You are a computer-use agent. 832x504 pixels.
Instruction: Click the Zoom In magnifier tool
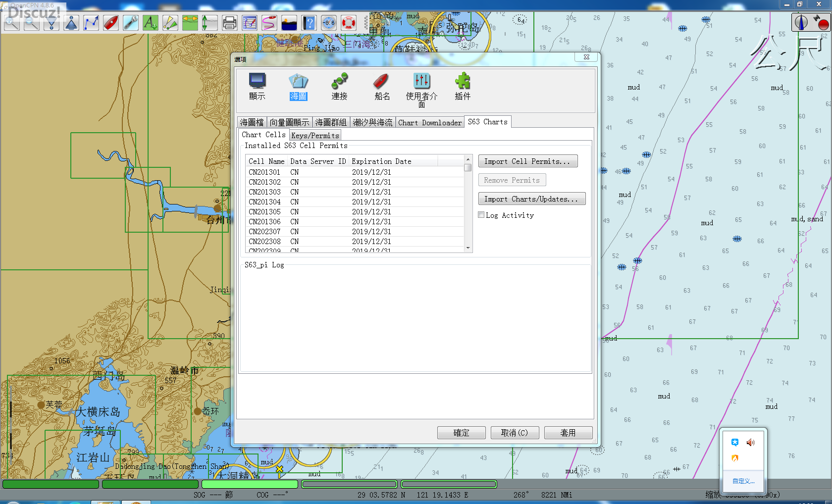(x=12, y=23)
